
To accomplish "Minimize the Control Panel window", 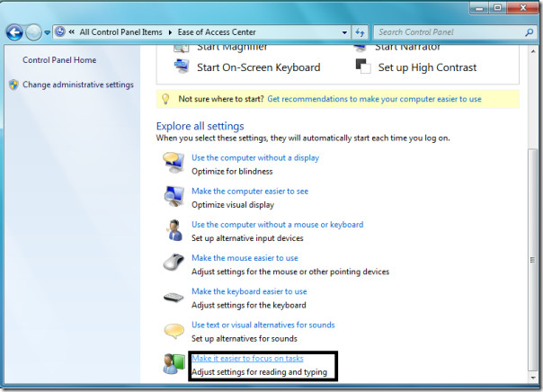I will pyautogui.click(x=479, y=8).
